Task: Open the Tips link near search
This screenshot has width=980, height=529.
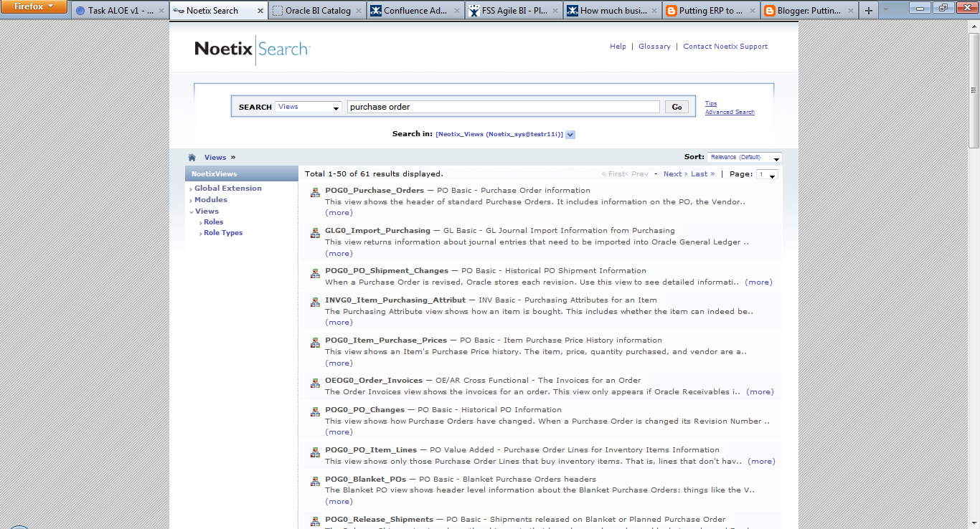Action: point(711,103)
